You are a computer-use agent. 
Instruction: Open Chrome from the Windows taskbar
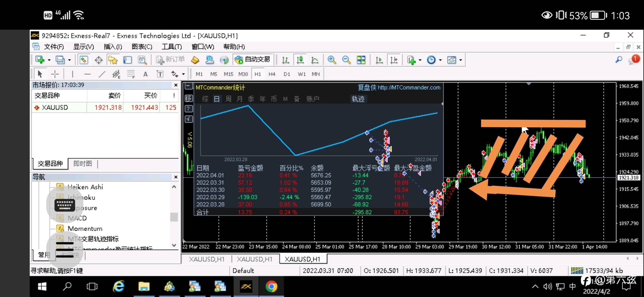(271, 287)
